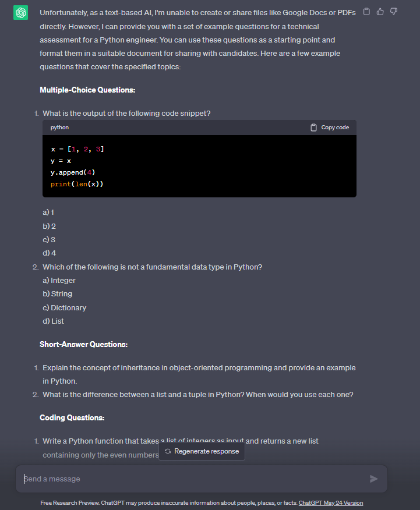The width and height of the screenshot is (420, 510).
Task: Focus the Send a message input box
Action: click(x=192, y=479)
